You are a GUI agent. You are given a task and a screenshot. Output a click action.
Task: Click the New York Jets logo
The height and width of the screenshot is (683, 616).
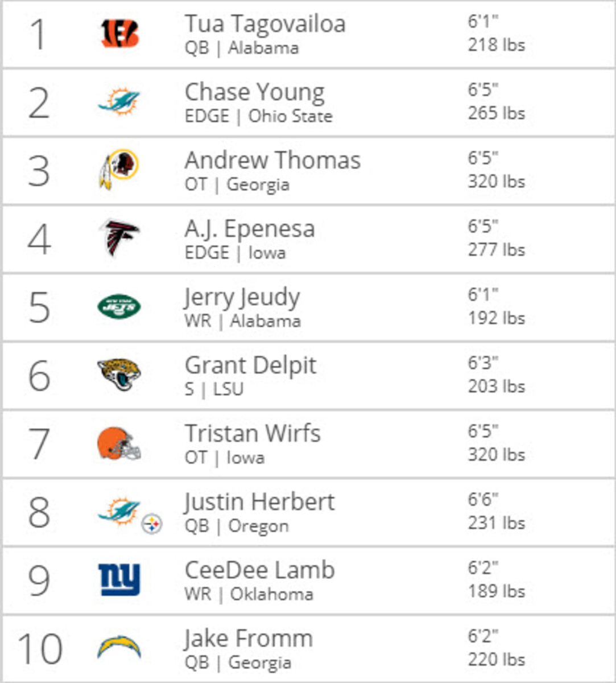tap(119, 307)
